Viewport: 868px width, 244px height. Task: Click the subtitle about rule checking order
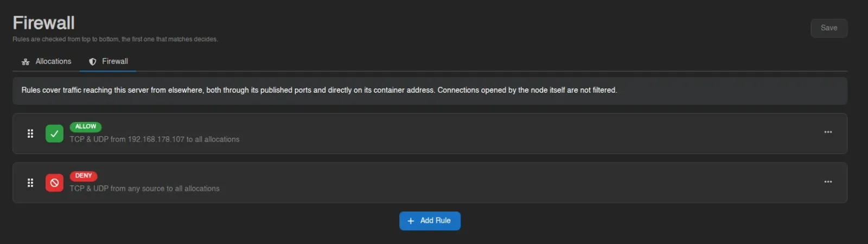pos(115,39)
